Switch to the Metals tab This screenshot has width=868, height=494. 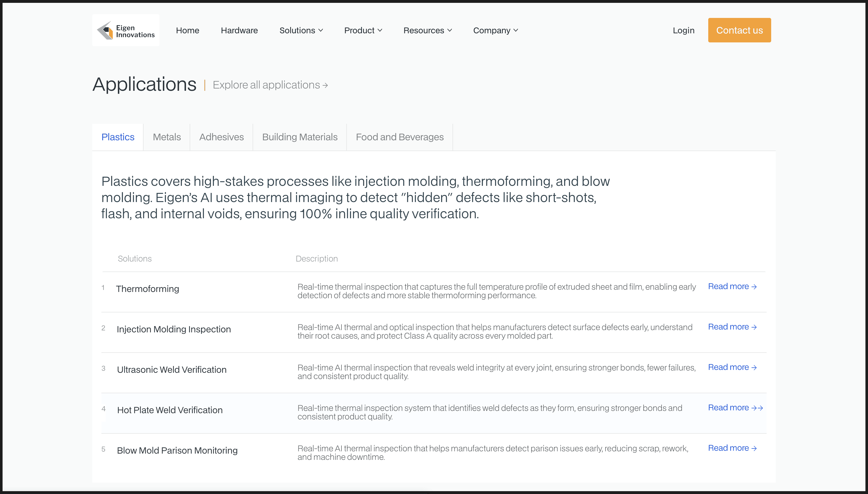click(167, 137)
